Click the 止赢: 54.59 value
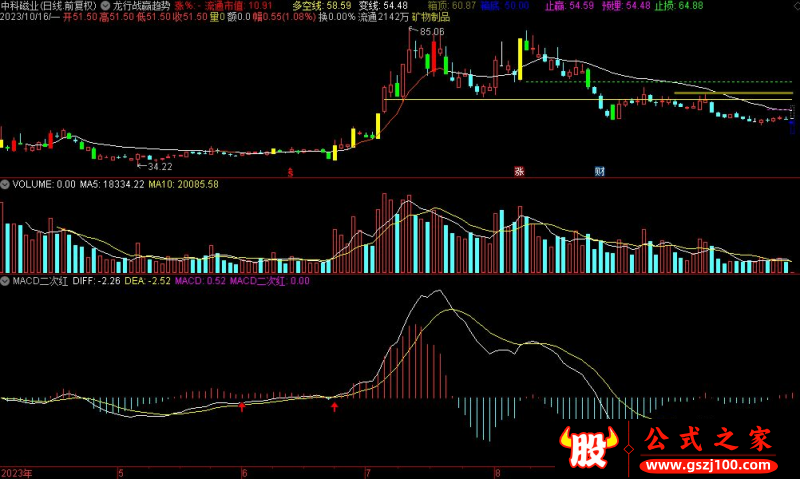Image resolution: width=800 pixels, height=479 pixels. pyautogui.click(x=569, y=6)
